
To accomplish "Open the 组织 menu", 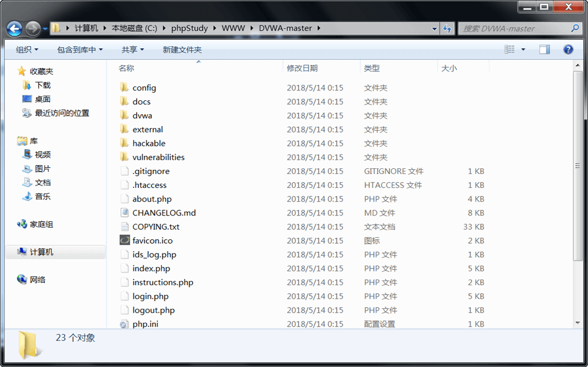I will point(27,50).
